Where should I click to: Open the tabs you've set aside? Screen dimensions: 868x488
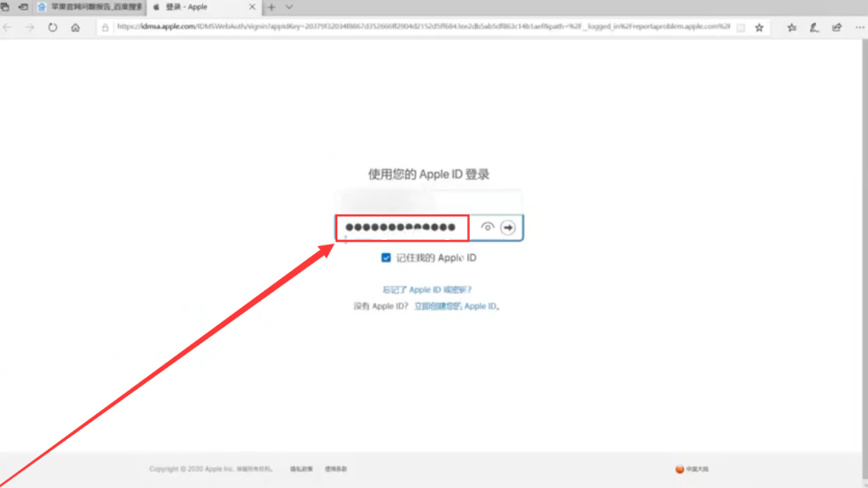(5, 7)
